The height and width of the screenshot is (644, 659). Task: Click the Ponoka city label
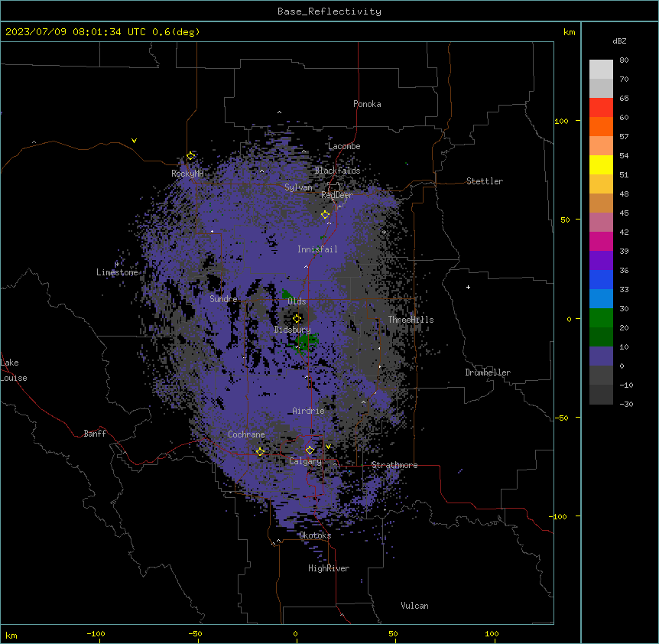click(x=367, y=104)
